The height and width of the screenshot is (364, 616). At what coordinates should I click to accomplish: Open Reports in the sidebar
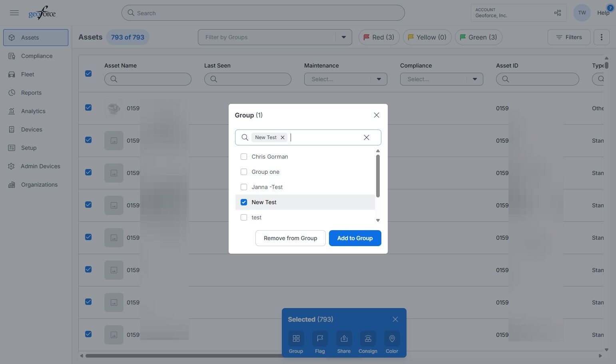[36, 93]
